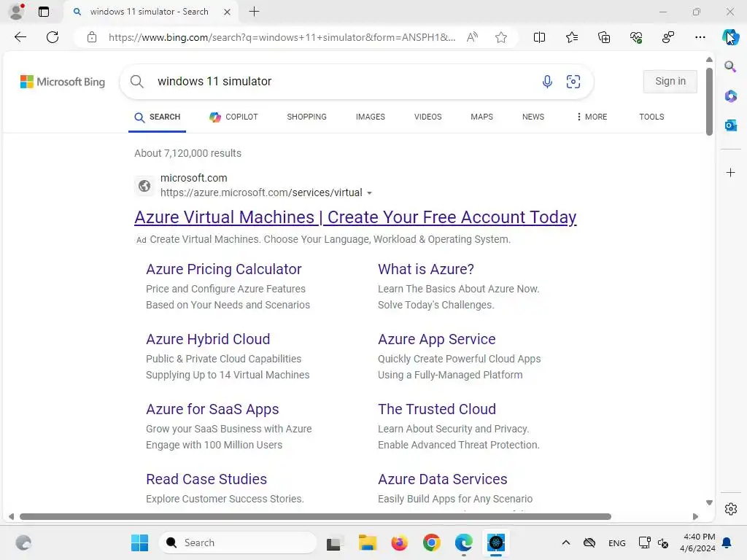The width and height of the screenshot is (747, 560).
Task: Click the voice search microphone icon
Action: [x=547, y=82]
